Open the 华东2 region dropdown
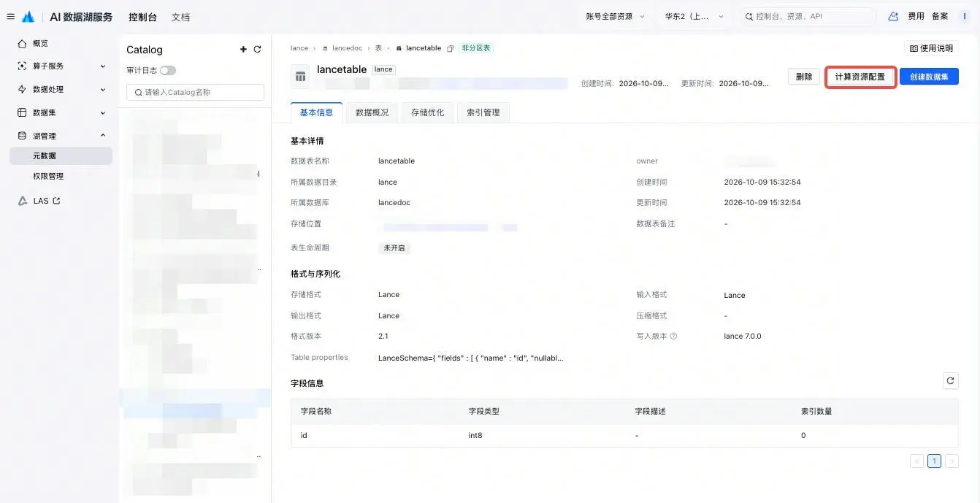This screenshot has width=980, height=503. pyautogui.click(x=694, y=16)
